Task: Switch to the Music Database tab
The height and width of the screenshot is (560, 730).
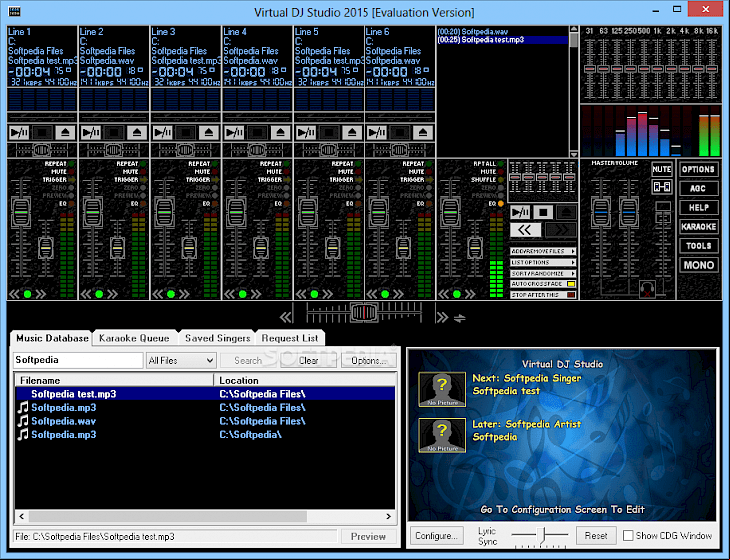Action: pyautogui.click(x=52, y=338)
